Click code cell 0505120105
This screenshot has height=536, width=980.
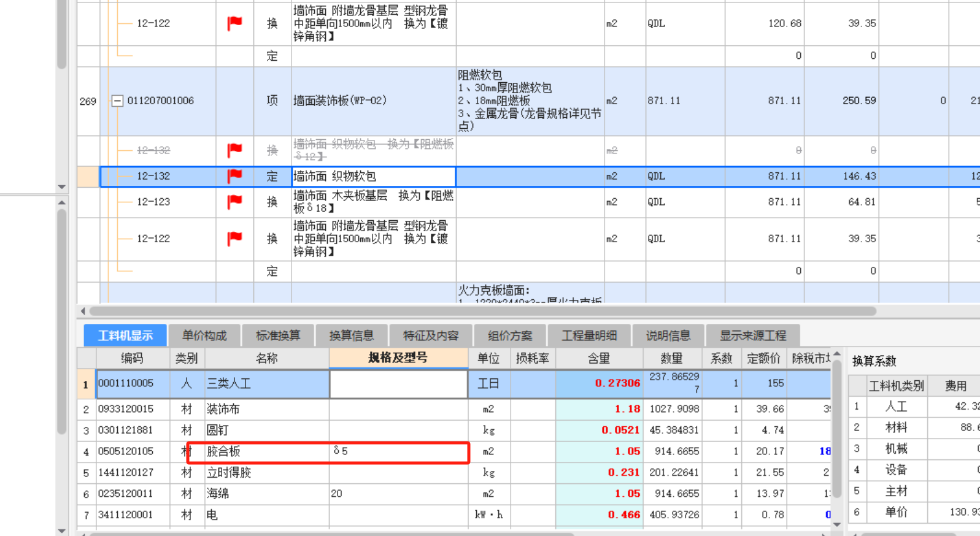(133, 451)
